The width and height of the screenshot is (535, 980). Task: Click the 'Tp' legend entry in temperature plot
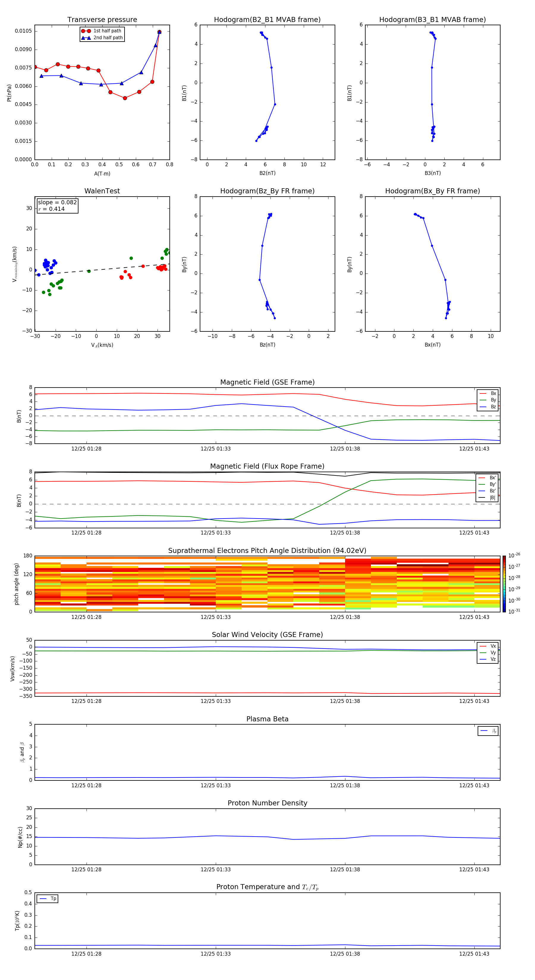(x=47, y=899)
